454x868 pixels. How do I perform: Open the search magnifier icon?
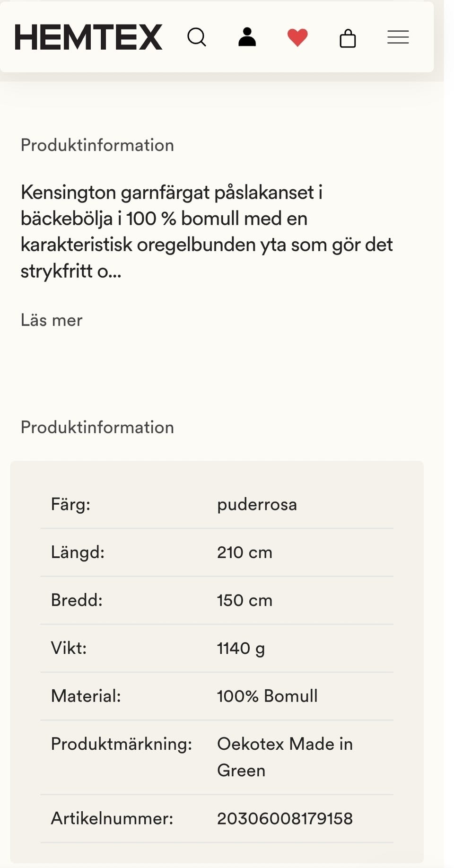pos(197,37)
